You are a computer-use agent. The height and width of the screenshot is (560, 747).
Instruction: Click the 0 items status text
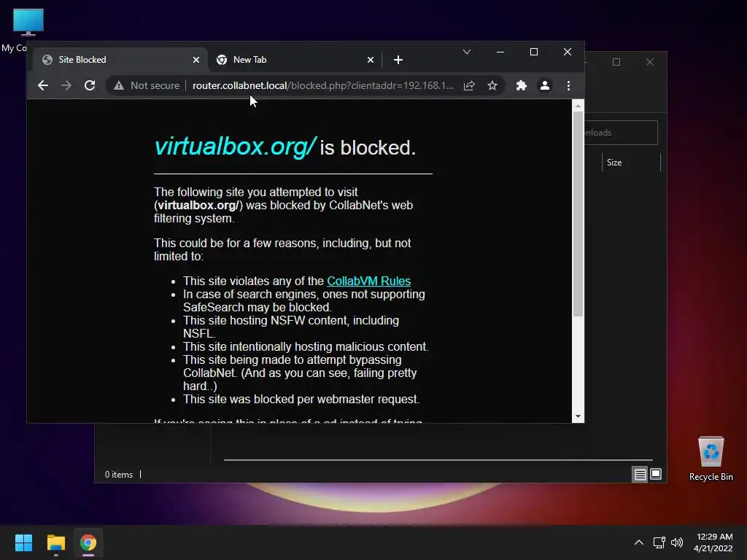119,475
